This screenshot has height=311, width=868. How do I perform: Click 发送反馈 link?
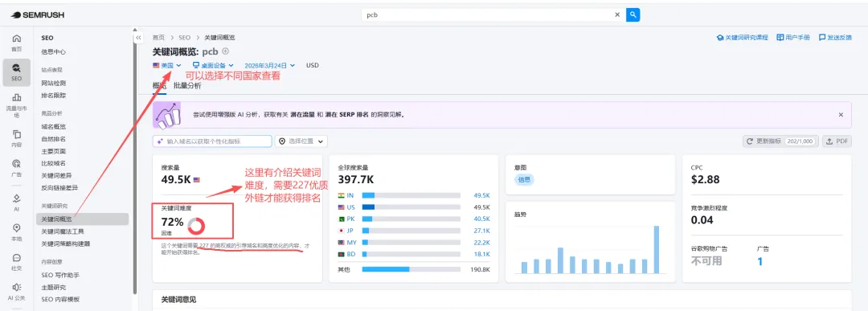(835, 38)
